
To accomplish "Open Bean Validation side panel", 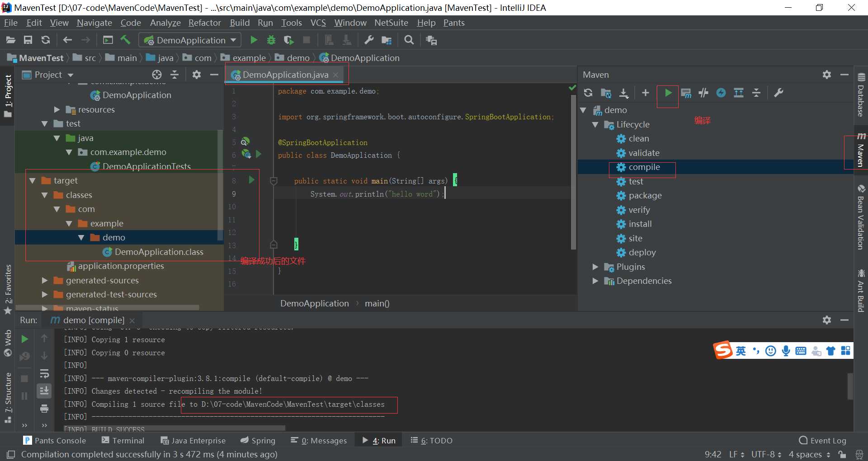I will [861, 217].
